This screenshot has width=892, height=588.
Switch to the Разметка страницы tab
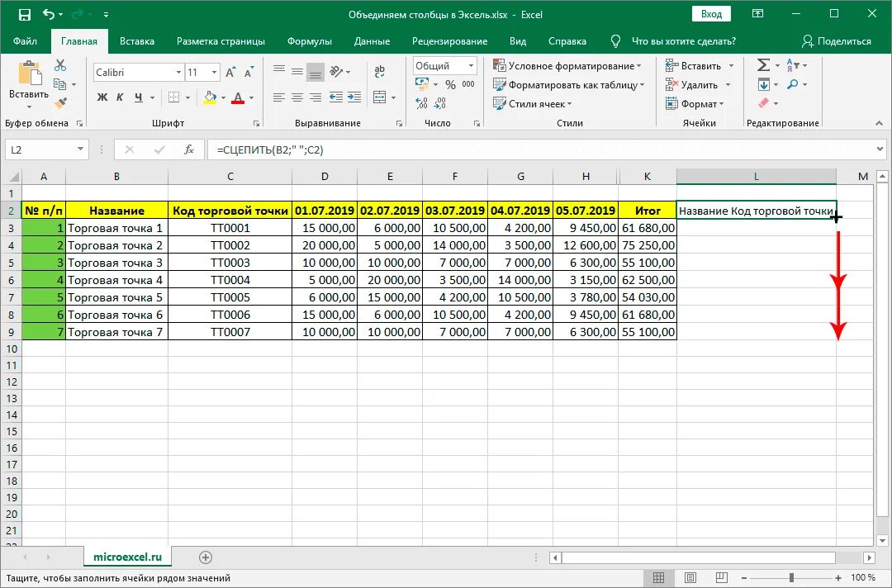pyautogui.click(x=221, y=41)
